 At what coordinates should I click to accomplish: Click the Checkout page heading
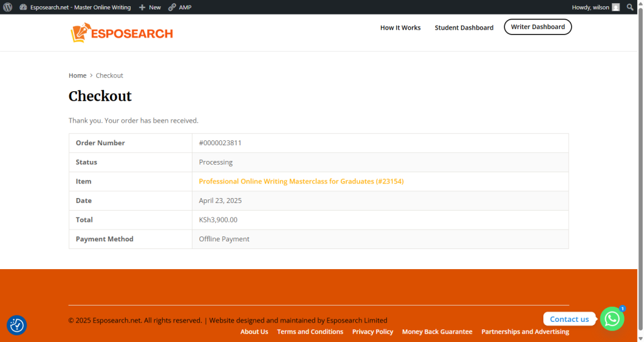click(100, 96)
